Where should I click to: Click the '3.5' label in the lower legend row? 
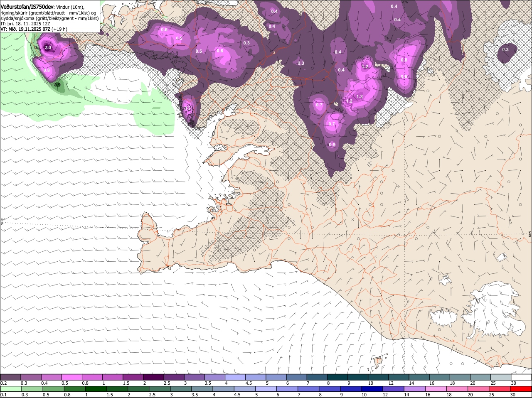click(195, 395)
